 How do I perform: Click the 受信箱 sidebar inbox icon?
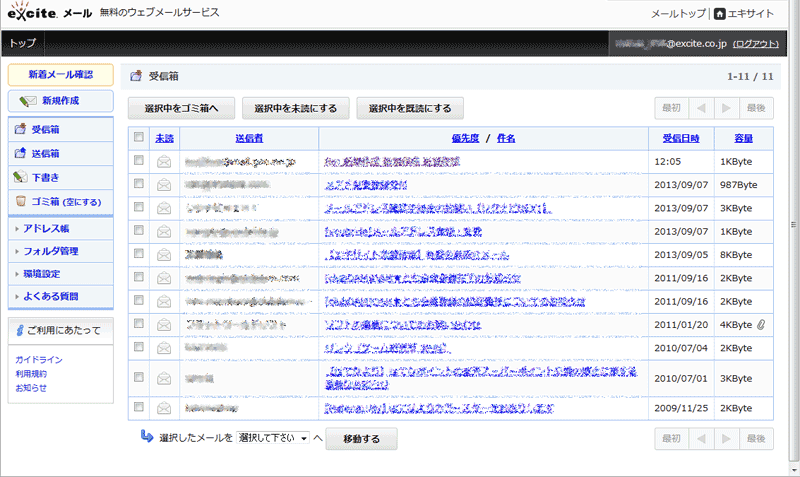click(x=20, y=129)
